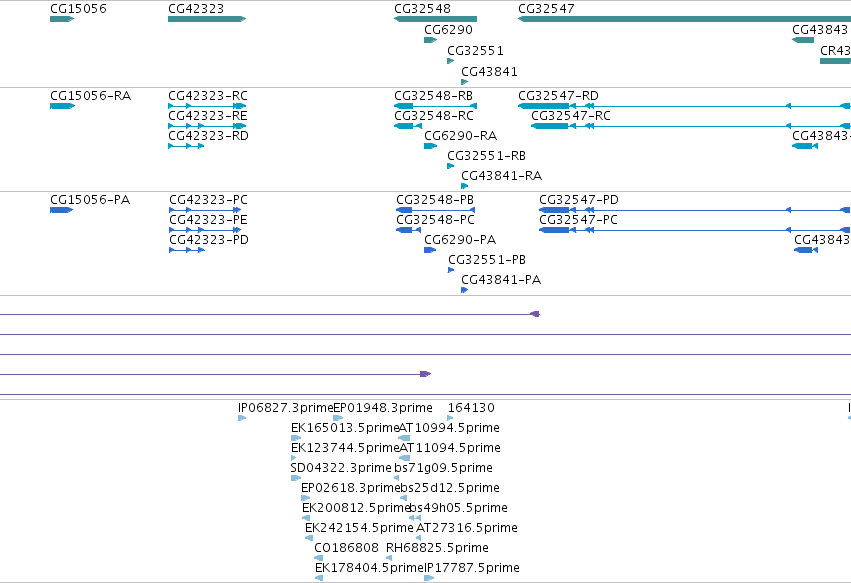Screen dimensions: 851x583
Task: Select the EK165013.5prime EST
Action: (x=296, y=438)
